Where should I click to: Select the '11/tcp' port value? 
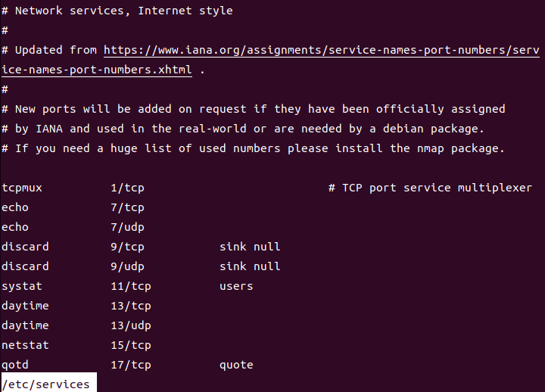[x=131, y=286]
